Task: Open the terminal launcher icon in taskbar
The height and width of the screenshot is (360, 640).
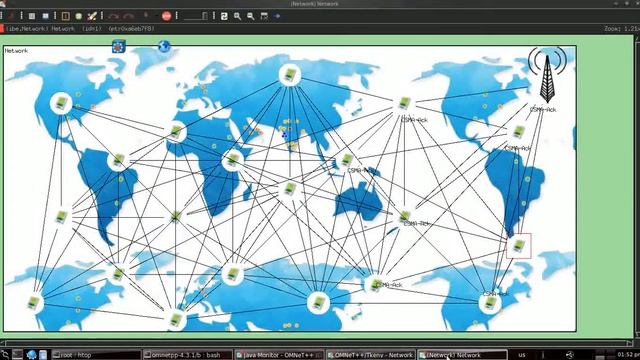Action: pos(17,354)
